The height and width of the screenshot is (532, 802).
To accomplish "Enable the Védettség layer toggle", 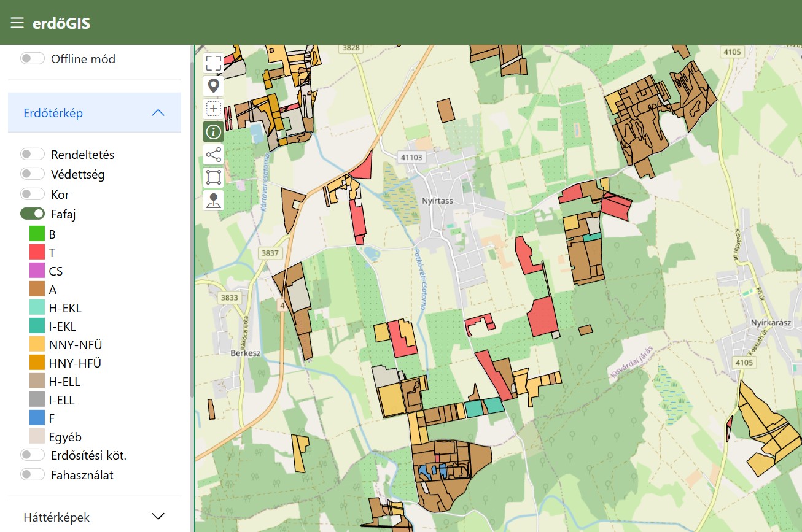I will (33, 174).
